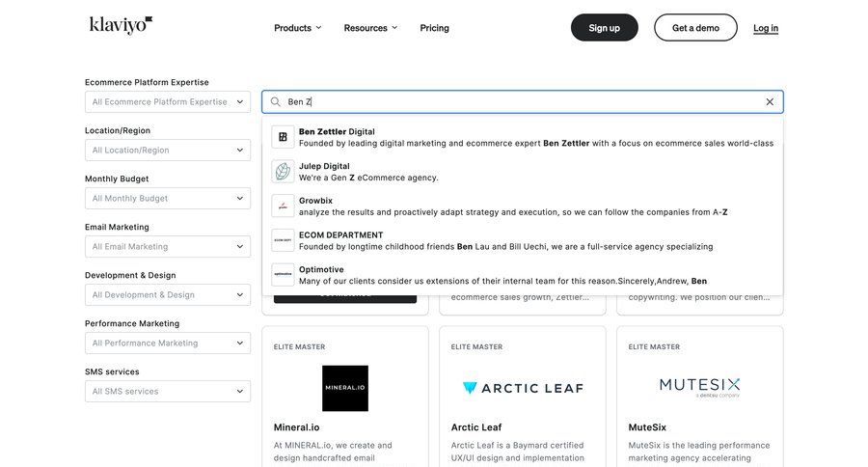Open the Arctic Leaf logo thumbnail
The image size is (868, 467).
[523, 388]
